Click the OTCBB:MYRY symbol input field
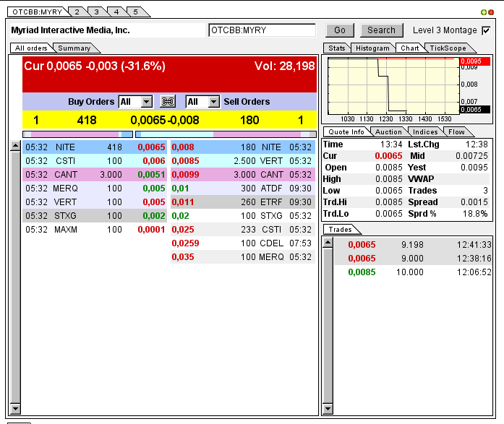This screenshot has width=504, height=424. point(262,30)
